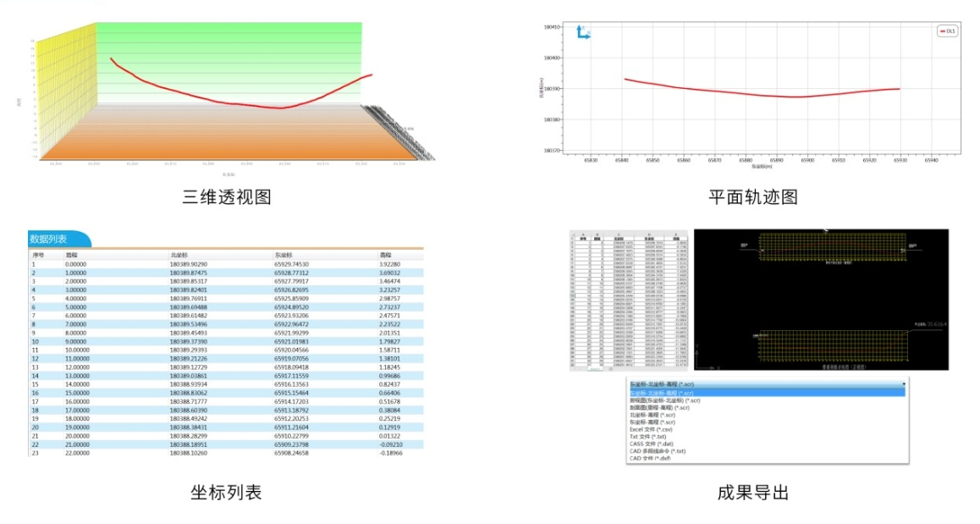The width and height of the screenshot is (980, 524).
Task: Click the 180390 north axis label in plan chart
Action: coord(552,89)
